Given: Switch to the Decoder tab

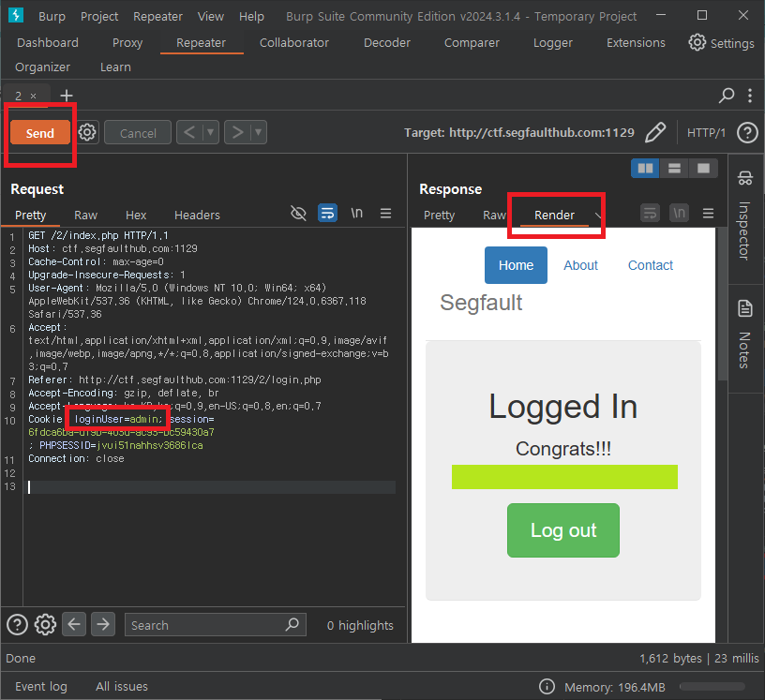Looking at the screenshot, I should (x=386, y=42).
